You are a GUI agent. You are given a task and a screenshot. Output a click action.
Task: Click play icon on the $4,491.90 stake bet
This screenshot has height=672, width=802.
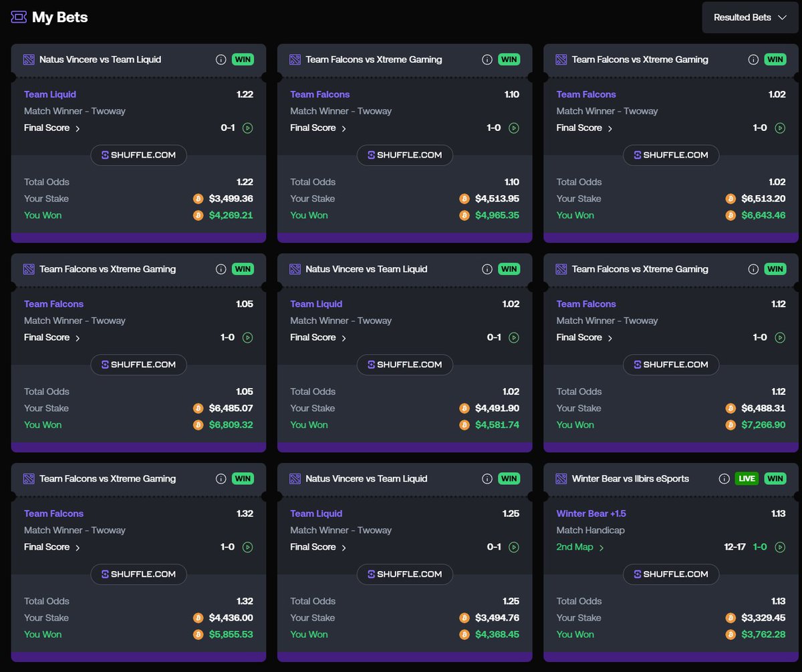pos(514,338)
